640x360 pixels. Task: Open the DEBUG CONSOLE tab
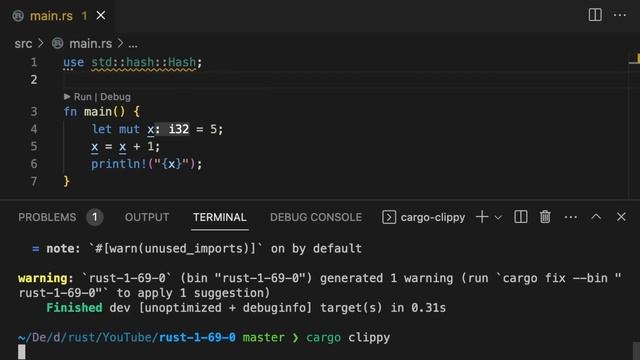pyautogui.click(x=316, y=217)
